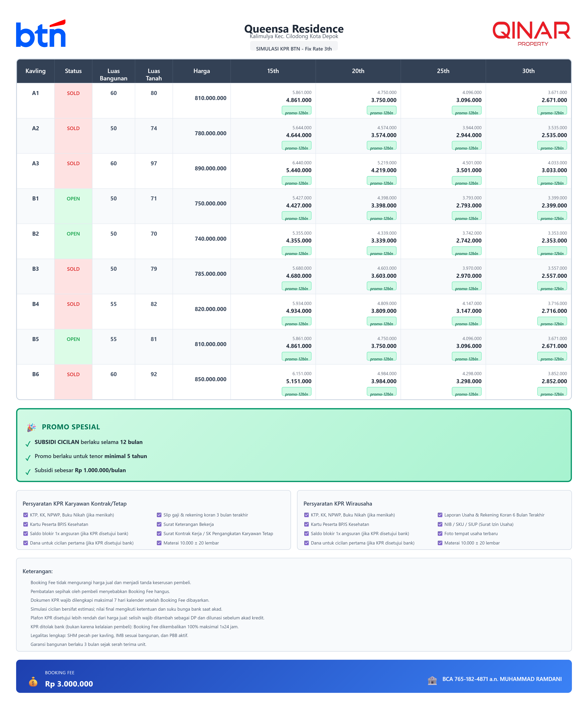Image resolution: width=588 pixels, height=709 pixels.
Task: Click the Kavling column header
Action: coord(35,71)
